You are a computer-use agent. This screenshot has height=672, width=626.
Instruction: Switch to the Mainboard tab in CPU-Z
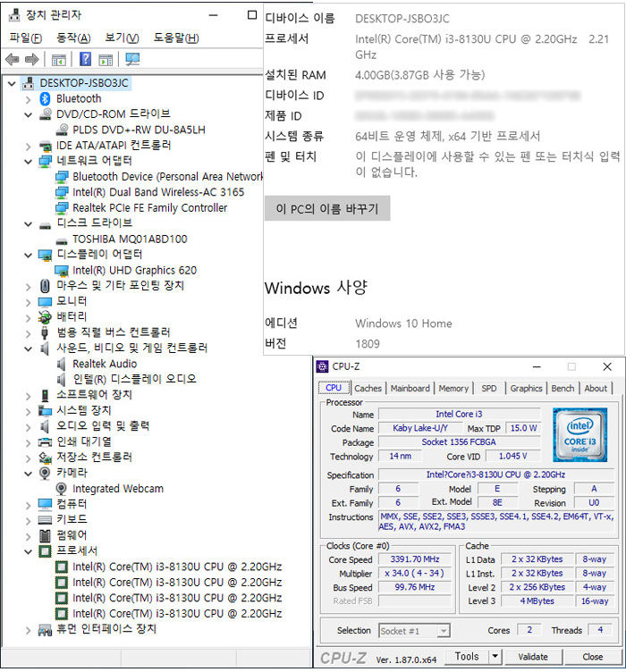click(410, 389)
